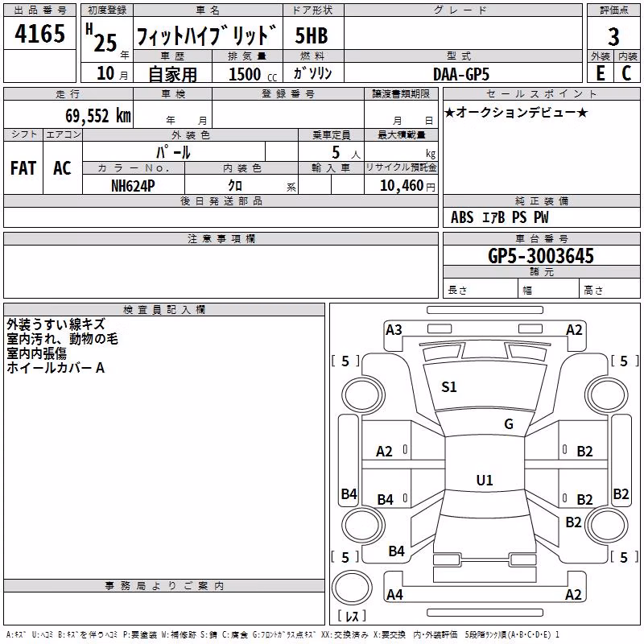
Task: Select chassis number GP5-3003645
Action: click(540, 256)
